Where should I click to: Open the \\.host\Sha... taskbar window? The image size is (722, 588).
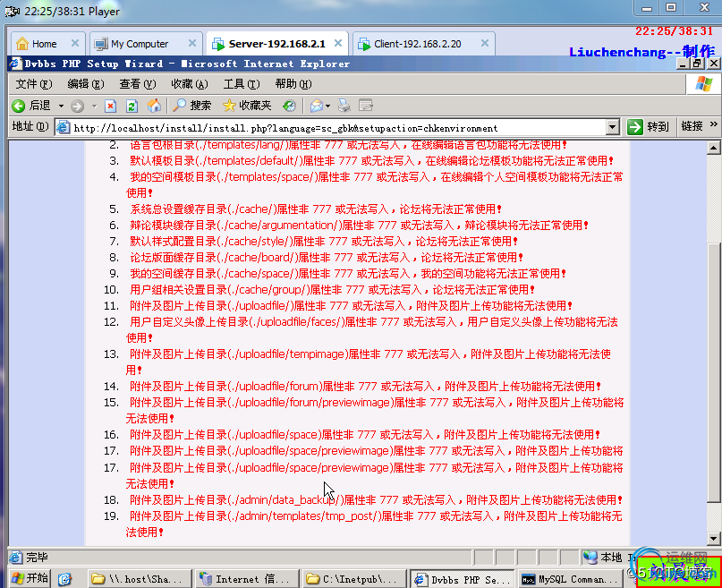(x=140, y=579)
